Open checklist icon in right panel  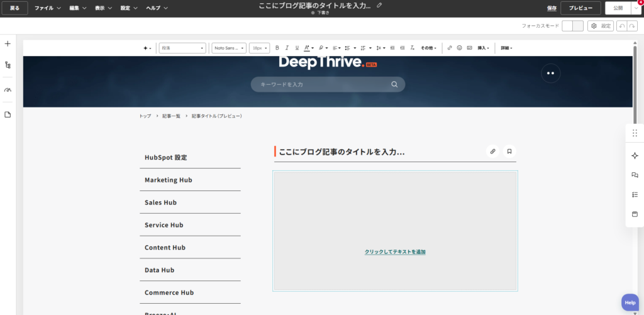[x=635, y=195]
